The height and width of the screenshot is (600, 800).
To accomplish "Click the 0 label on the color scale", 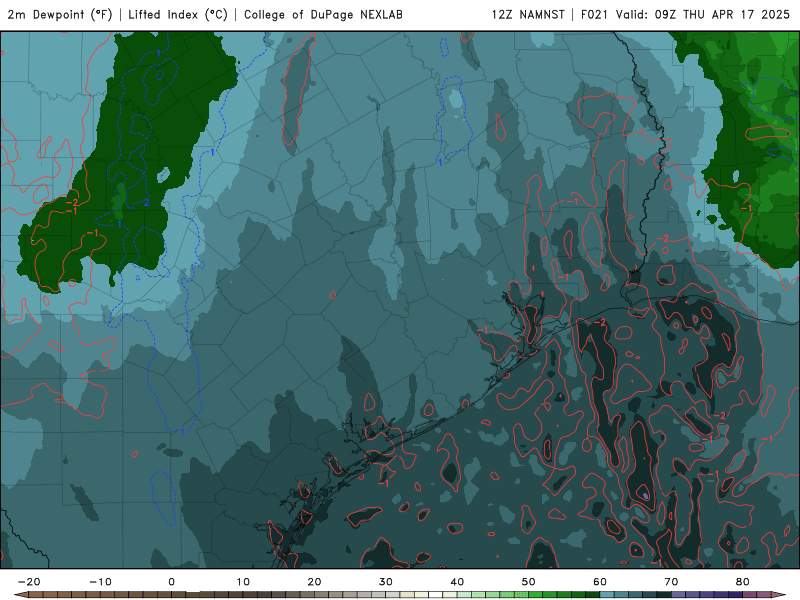I will [x=171, y=582].
